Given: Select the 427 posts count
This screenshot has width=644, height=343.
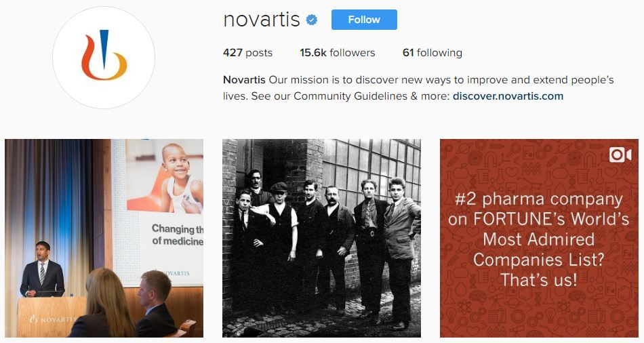Looking at the screenshot, I should point(247,53).
